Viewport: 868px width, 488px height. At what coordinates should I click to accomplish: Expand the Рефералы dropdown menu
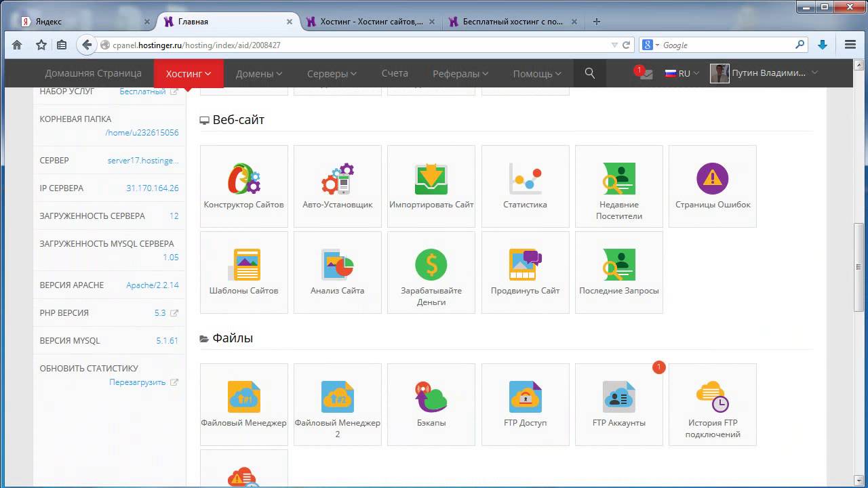point(460,73)
